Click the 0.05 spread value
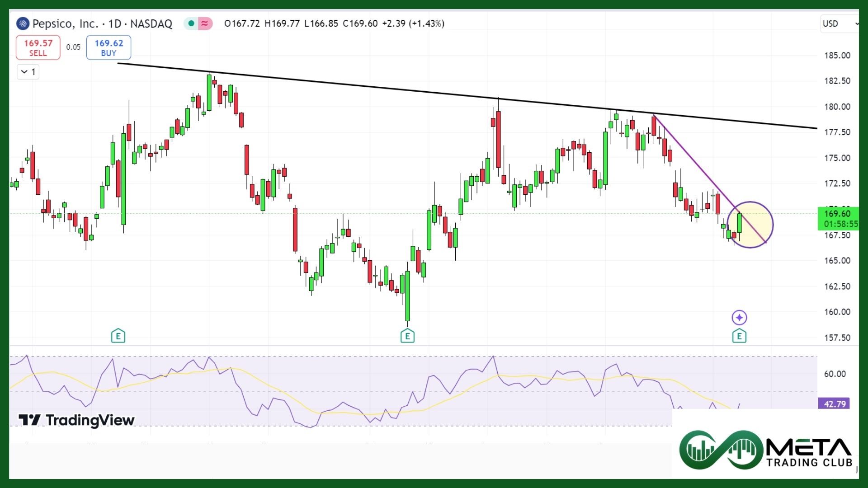Viewport: 868px width, 488px height. click(73, 47)
